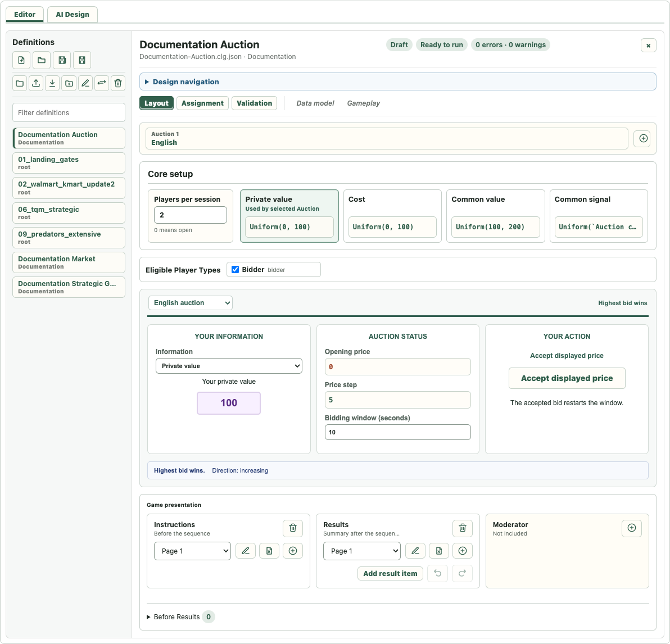Click the purple private value 100 box
Screen dimensions: 670x644
point(229,403)
